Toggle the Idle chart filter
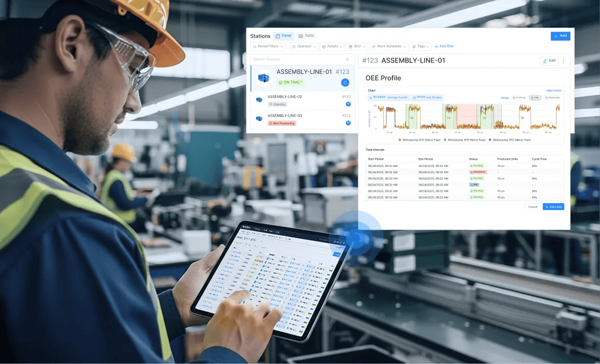Screen dimensions: 600x364 tap(535, 98)
